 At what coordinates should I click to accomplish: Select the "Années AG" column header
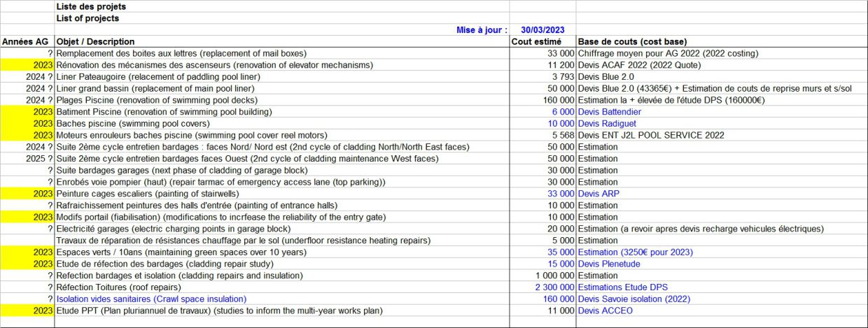pos(27,42)
